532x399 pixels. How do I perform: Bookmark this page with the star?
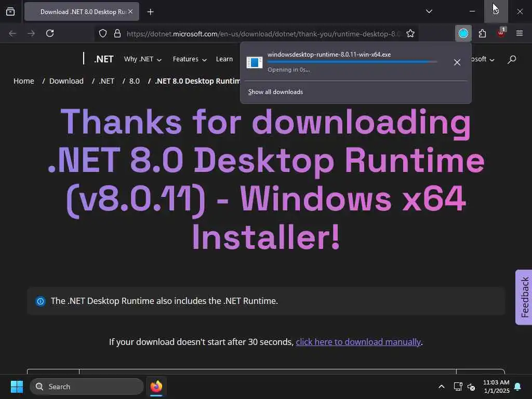tap(410, 34)
